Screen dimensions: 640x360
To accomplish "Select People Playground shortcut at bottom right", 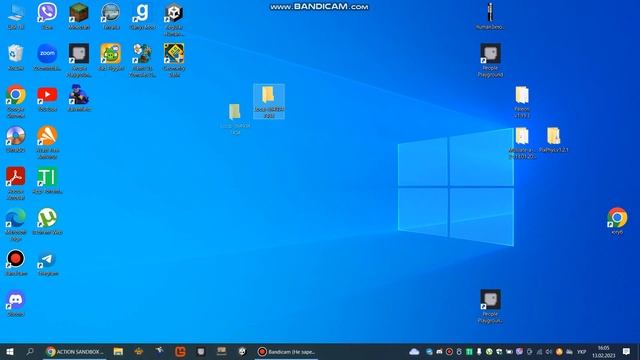I will pyautogui.click(x=490, y=306).
